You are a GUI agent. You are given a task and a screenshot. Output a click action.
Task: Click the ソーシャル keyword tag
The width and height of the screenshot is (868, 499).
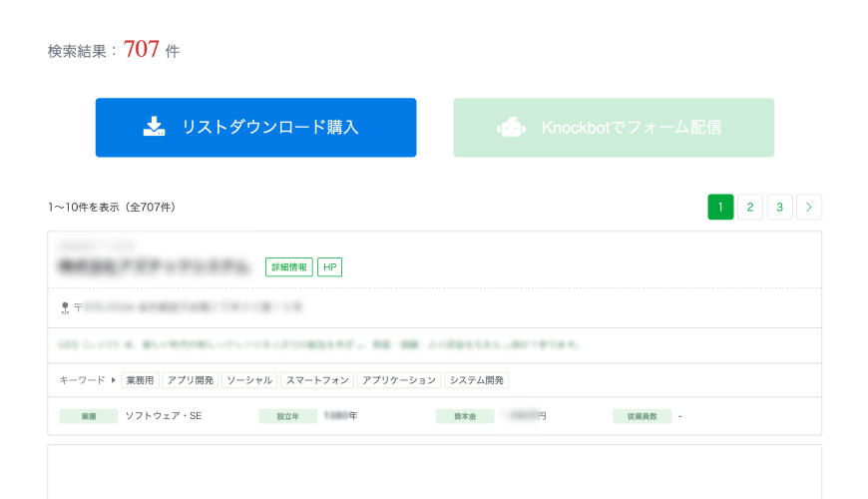[249, 380]
